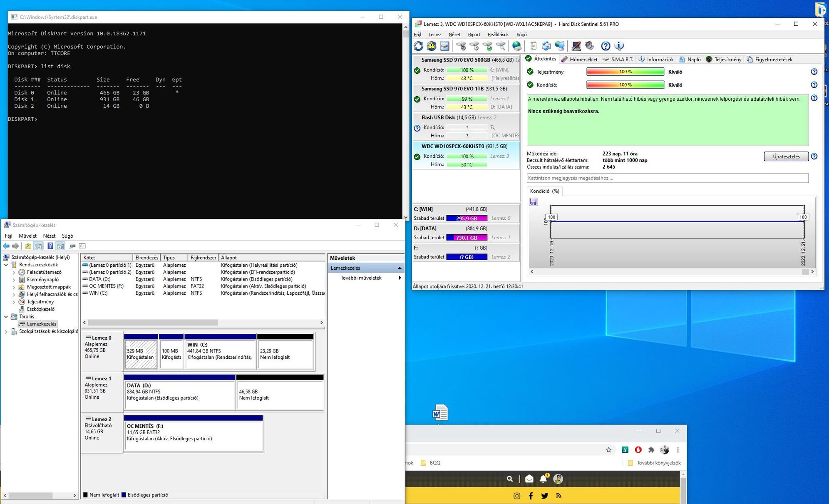This screenshot has width=829, height=504.
Task: Click the help icon next to Teljesítmény bar
Action: point(814,72)
